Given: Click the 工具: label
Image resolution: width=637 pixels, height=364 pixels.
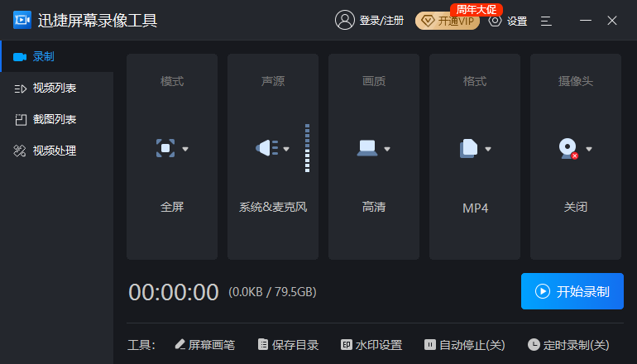Looking at the screenshot, I should (x=141, y=345).
